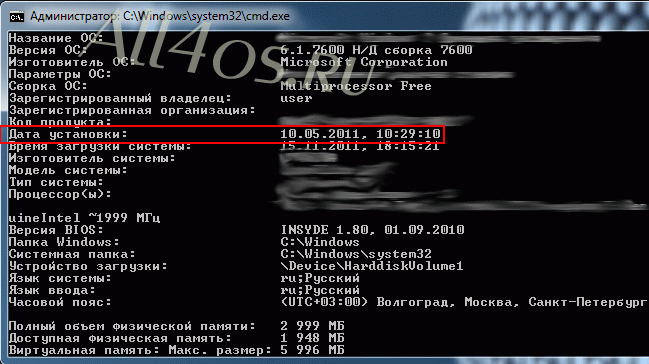This screenshot has height=364, width=649.
Task: Select the 'Системная папка:' label
Action: (72, 254)
